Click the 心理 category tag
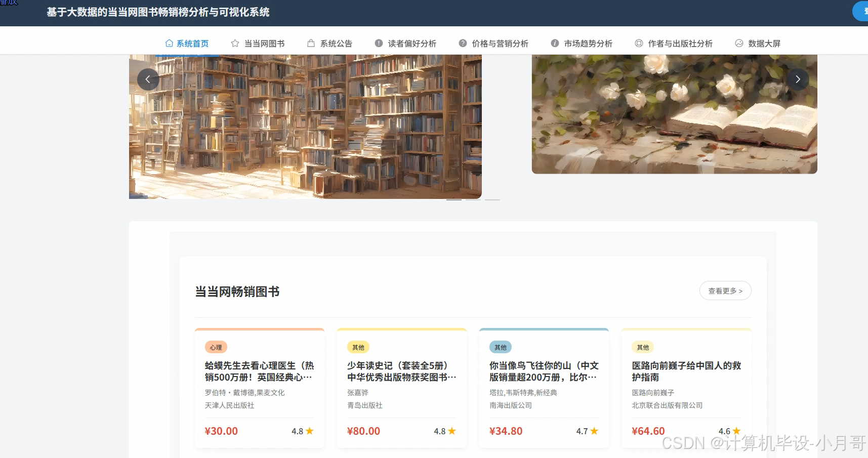The width and height of the screenshot is (868, 458). (x=216, y=347)
